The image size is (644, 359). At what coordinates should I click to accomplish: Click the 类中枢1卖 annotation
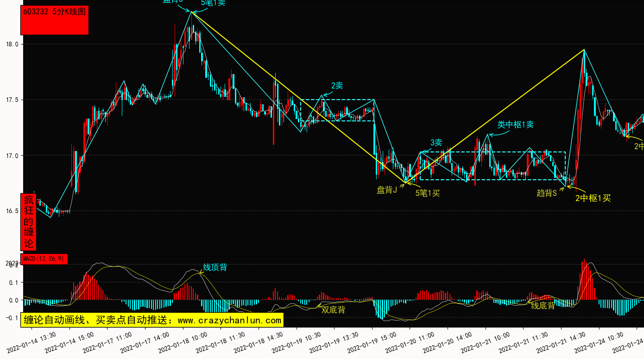[515, 125]
